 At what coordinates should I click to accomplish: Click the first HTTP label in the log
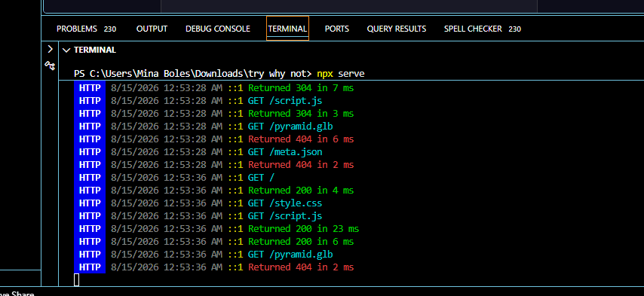90,87
